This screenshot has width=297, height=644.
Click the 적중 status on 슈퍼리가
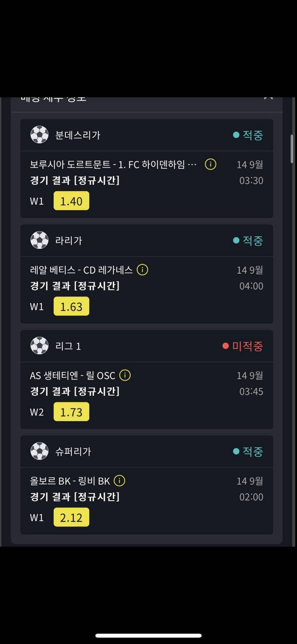[x=252, y=451]
